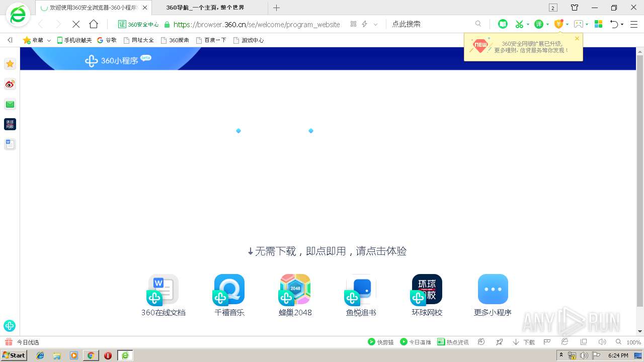Open the browser main menu
Viewport: 644px width, 362px height.
click(x=634, y=24)
